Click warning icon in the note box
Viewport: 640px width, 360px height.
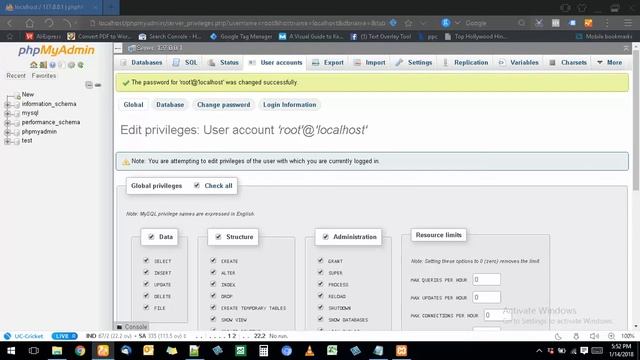[x=126, y=162]
